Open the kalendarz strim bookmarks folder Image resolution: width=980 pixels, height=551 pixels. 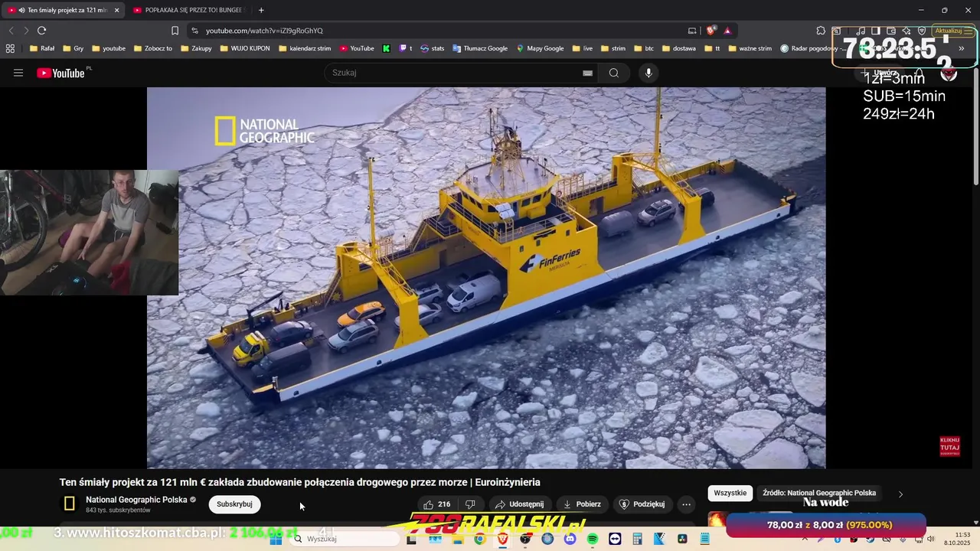304,48
